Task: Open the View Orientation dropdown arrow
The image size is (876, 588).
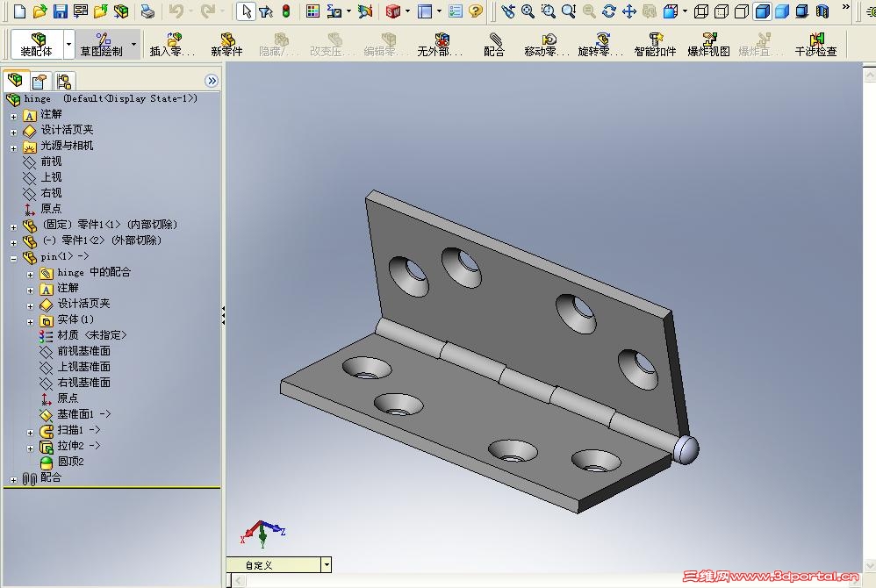Action: tap(685, 11)
